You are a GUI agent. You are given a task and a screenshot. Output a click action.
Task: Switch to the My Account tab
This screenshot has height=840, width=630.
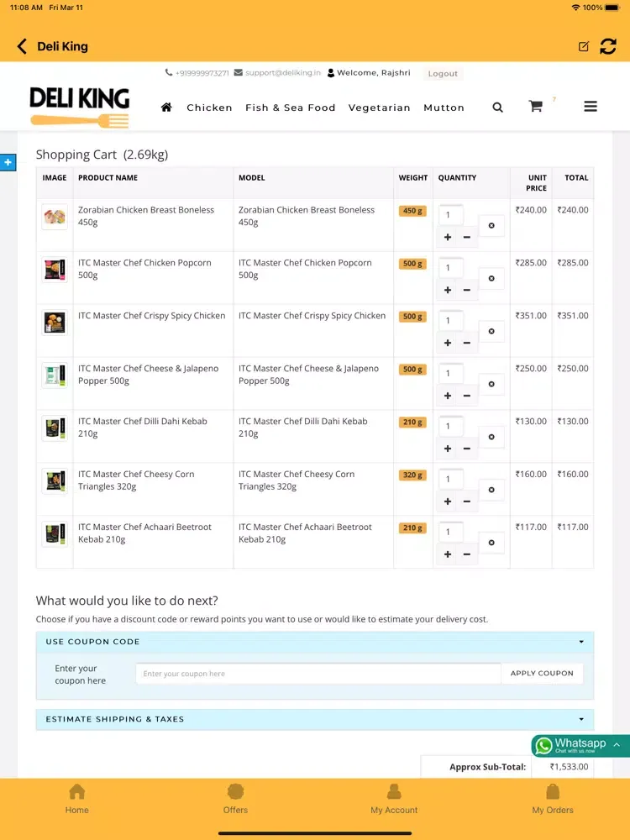point(394,799)
